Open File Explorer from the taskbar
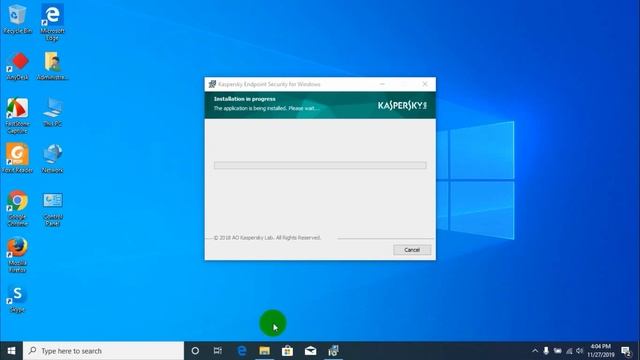 [264, 351]
